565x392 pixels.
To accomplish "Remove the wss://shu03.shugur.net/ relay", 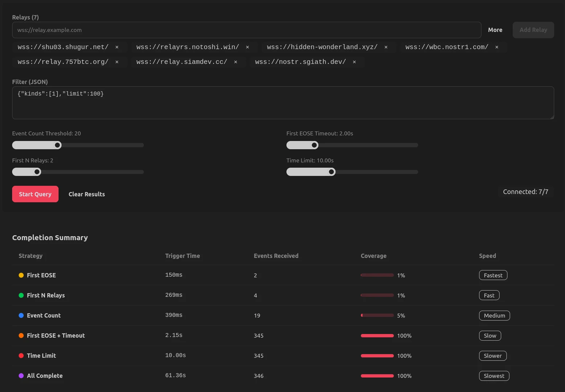I will click(x=117, y=47).
